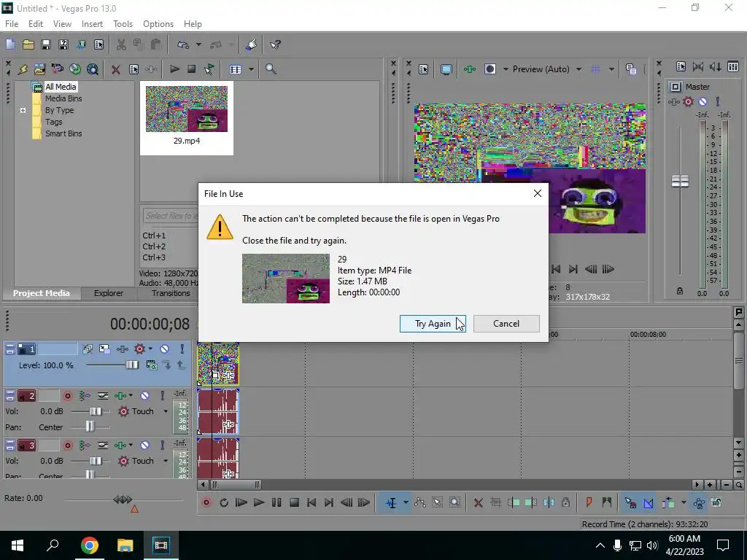Open the Options menu

[x=158, y=24]
